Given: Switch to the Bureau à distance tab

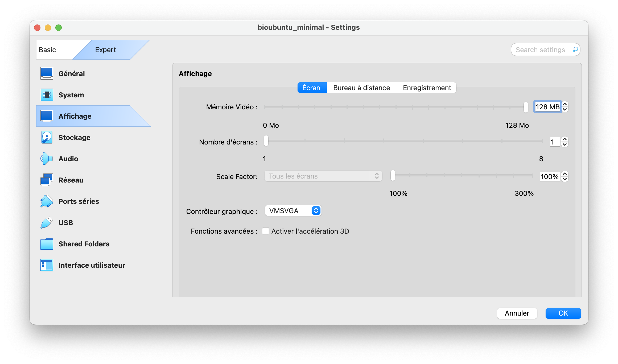Looking at the screenshot, I should 361,88.
